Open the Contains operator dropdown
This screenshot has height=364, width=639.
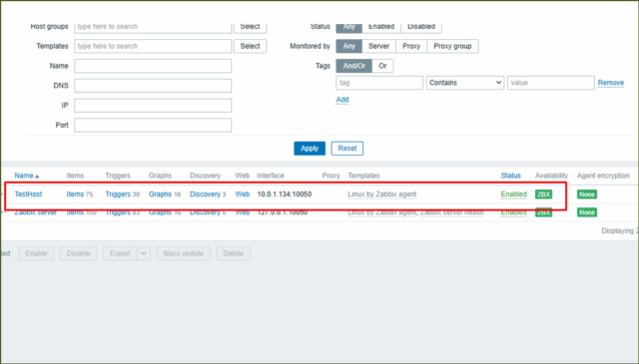[465, 83]
